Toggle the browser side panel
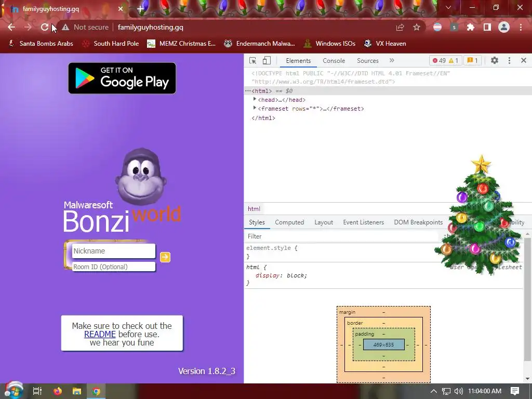 point(487,27)
